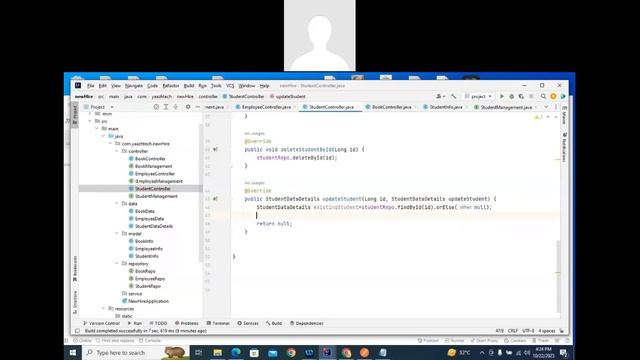Open the Bookmarks side tool window
This screenshot has height=360, width=640.
coord(75,269)
